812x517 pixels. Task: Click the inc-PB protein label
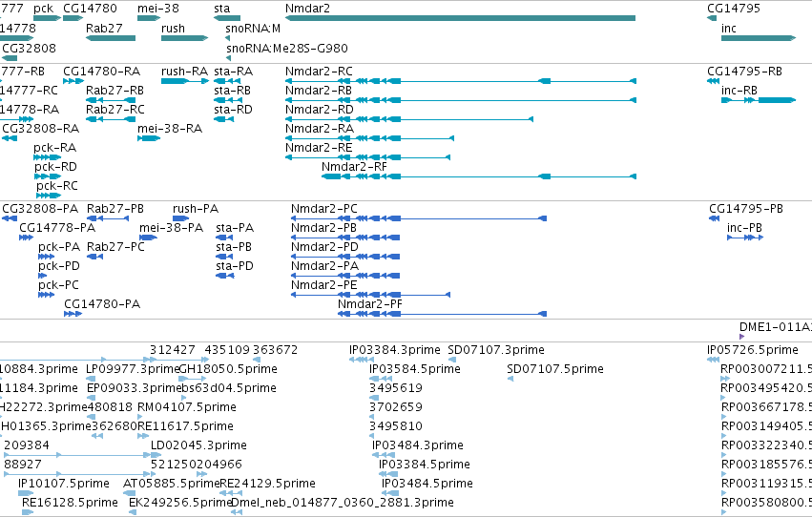point(744,228)
